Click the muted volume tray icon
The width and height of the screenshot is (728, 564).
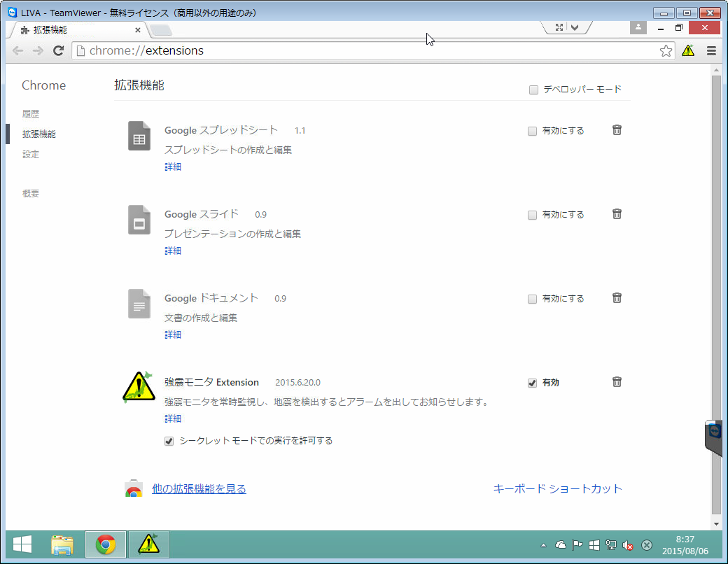[x=628, y=545]
